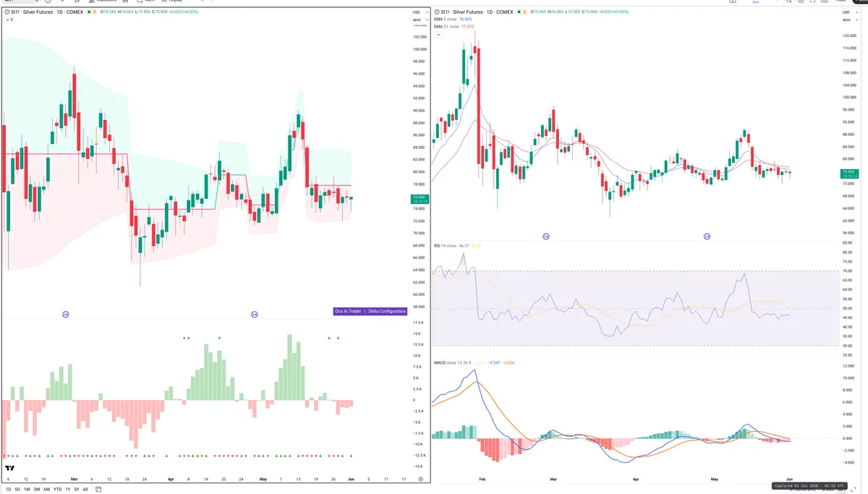Select the 5Y time range

tap(77, 489)
